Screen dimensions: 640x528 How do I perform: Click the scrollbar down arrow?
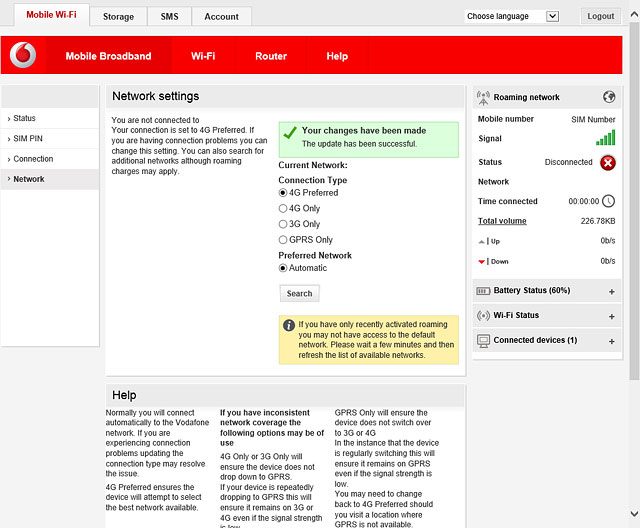point(634,513)
